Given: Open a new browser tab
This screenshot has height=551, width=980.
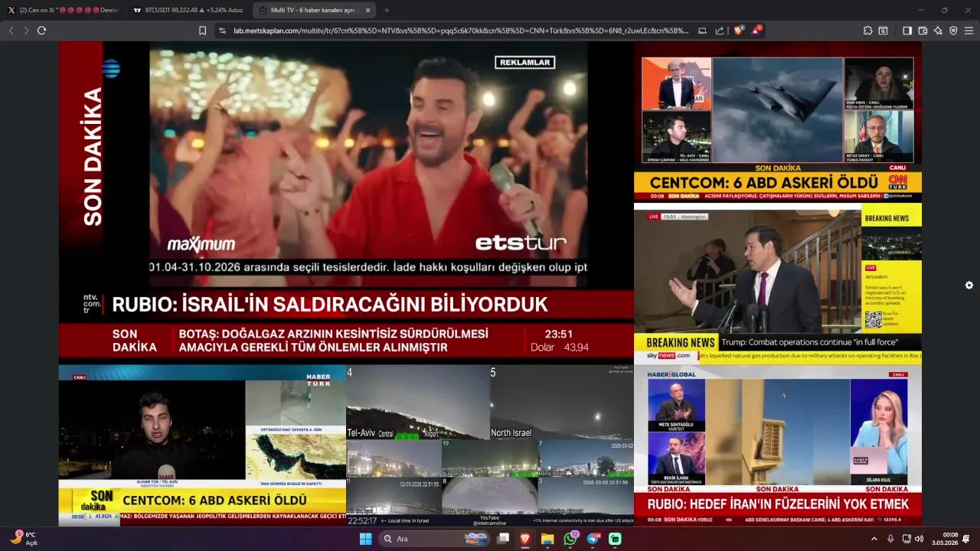Looking at the screenshot, I should (x=387, y=10).
